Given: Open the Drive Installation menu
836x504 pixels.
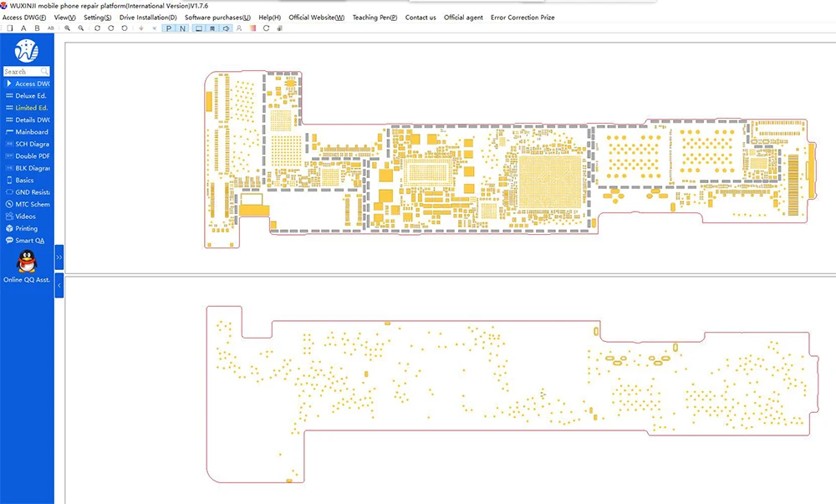Looking at the screenshot, I should point(148,18).
